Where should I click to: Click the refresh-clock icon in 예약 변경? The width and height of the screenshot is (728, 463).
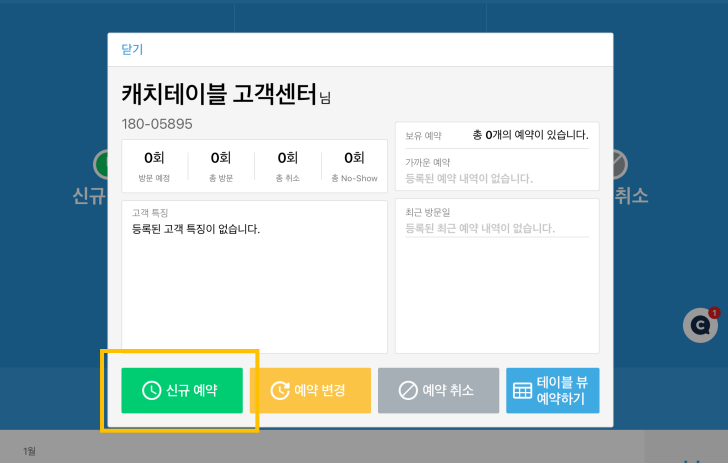coord(280,391)
